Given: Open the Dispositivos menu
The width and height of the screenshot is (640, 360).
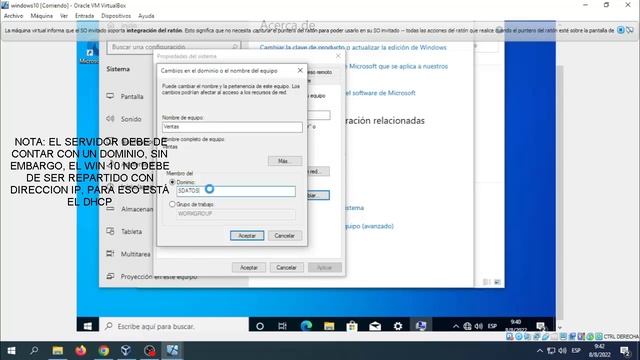Looking at the screenshot, I should pyautogui.click(x=116, y=16).
